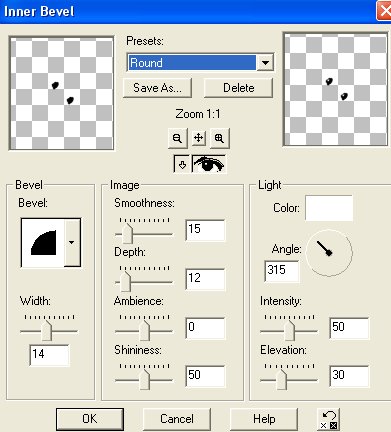
Task: Toggle the auto proof arrow button
Action: tap(182, 164)
